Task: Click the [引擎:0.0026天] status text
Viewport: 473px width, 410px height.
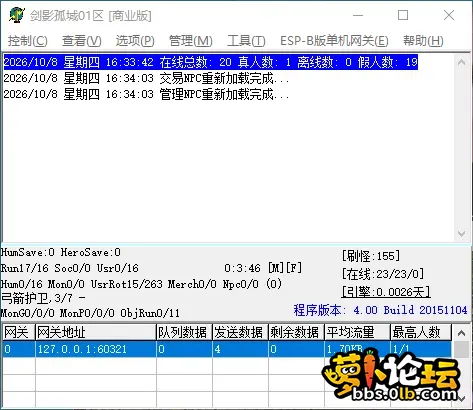Action: pyautogui.click(x=386, y=292)
